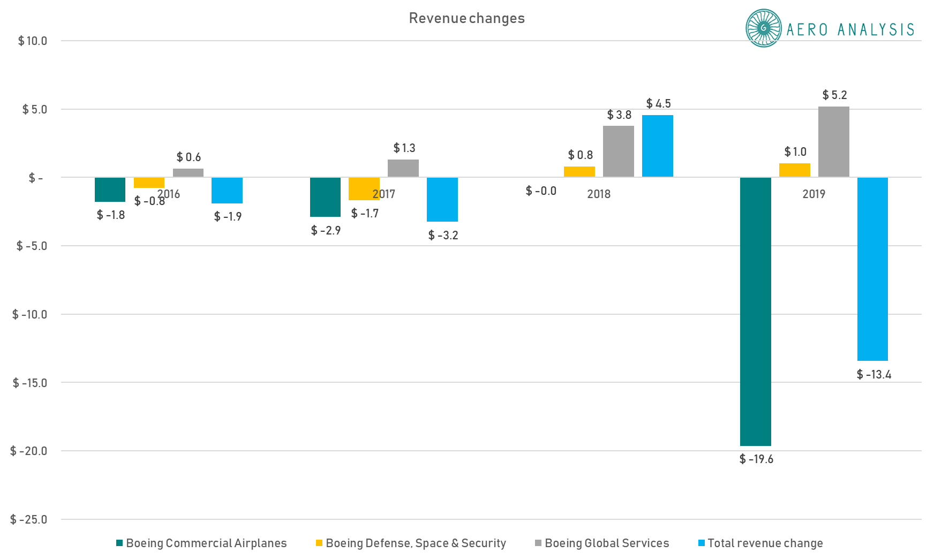Click the 2018 blue bar labeled $ 4.5
This screenshot has height=560, width=934.
(658, 146)
